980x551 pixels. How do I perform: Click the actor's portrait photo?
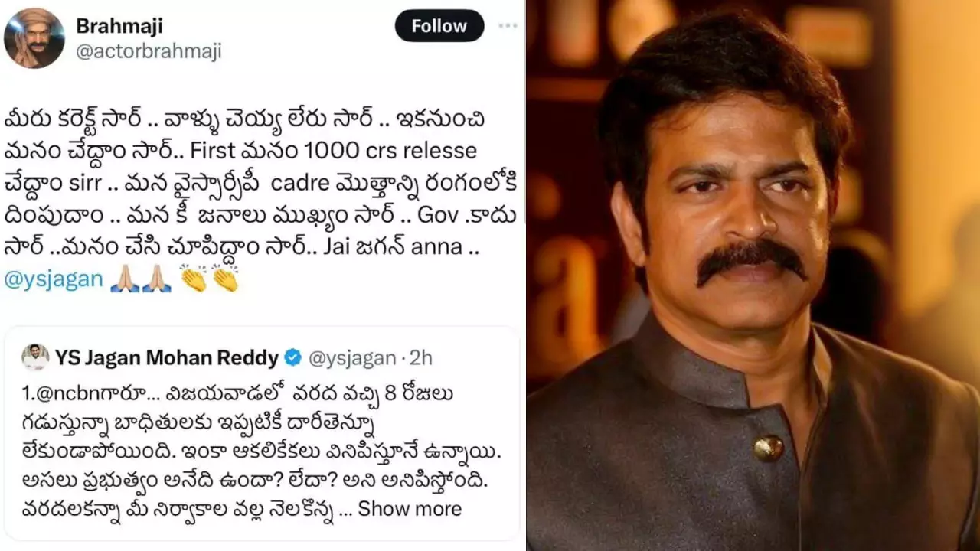[753, 275]
